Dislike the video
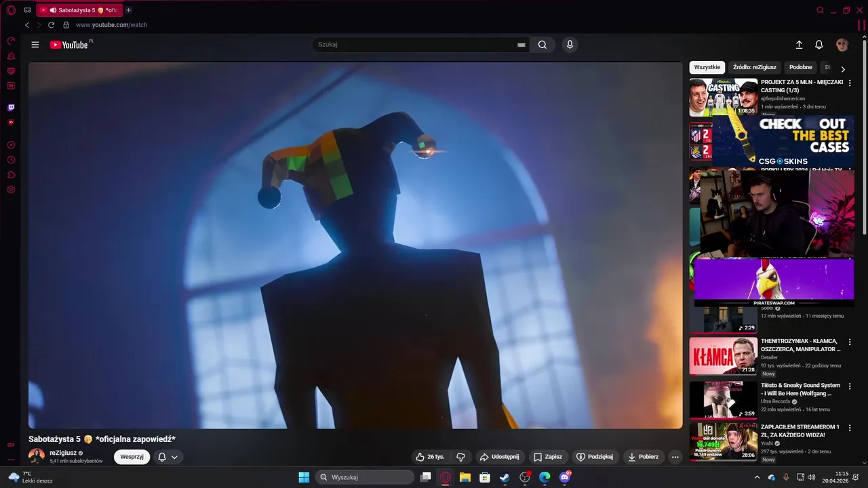Screen dimensions: 868x488 coord(460,457)
